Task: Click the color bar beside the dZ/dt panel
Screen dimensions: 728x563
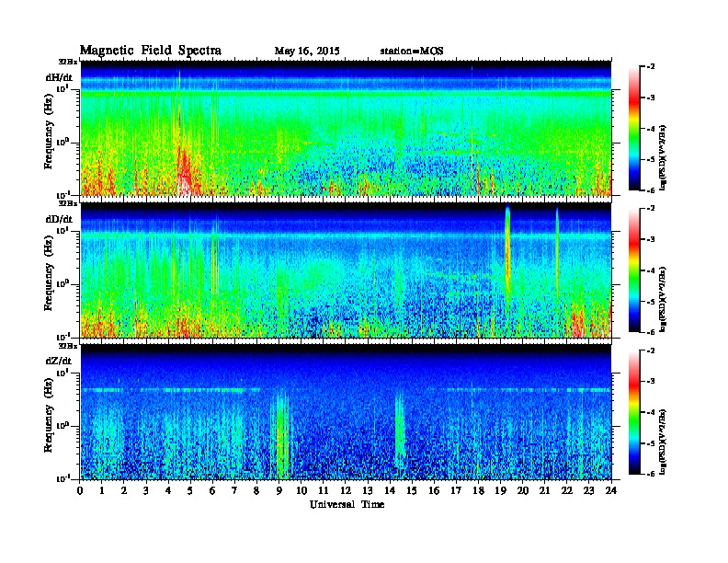Action: [634, 412]
